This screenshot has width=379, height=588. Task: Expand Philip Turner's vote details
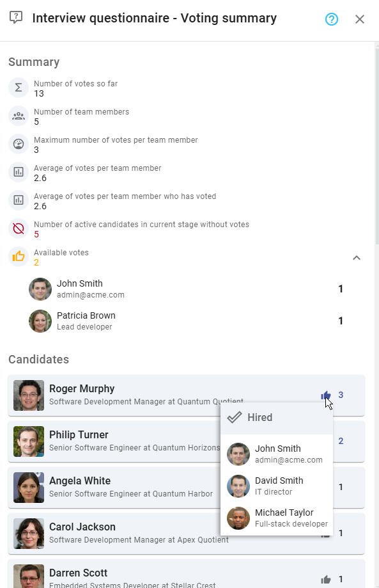click(x=341, y=441)
